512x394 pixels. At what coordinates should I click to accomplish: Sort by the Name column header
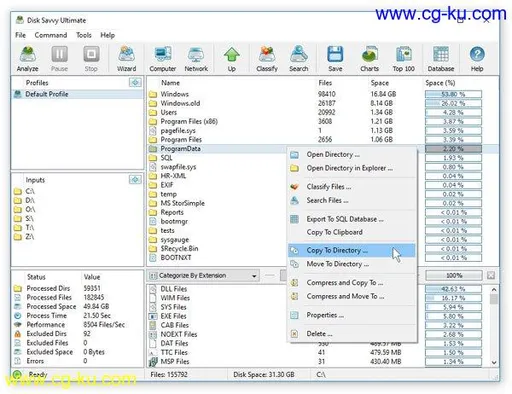pos(171,83)
